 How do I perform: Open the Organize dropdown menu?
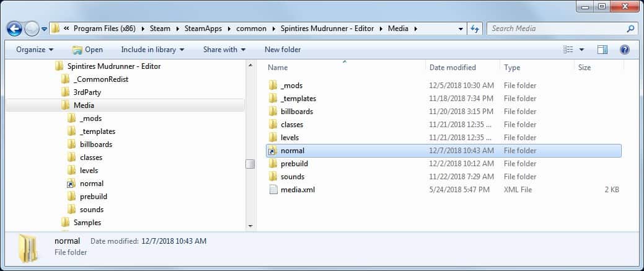(35, 50)
